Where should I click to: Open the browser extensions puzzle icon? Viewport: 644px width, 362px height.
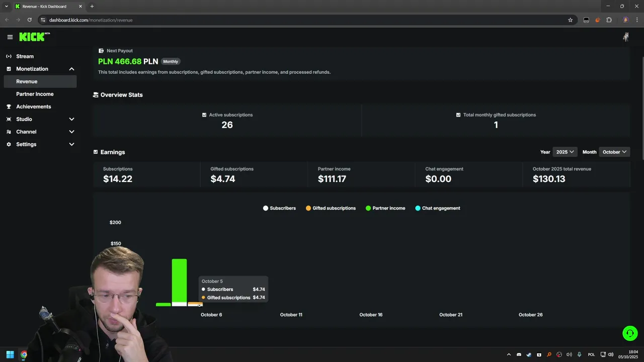point(609,20)
